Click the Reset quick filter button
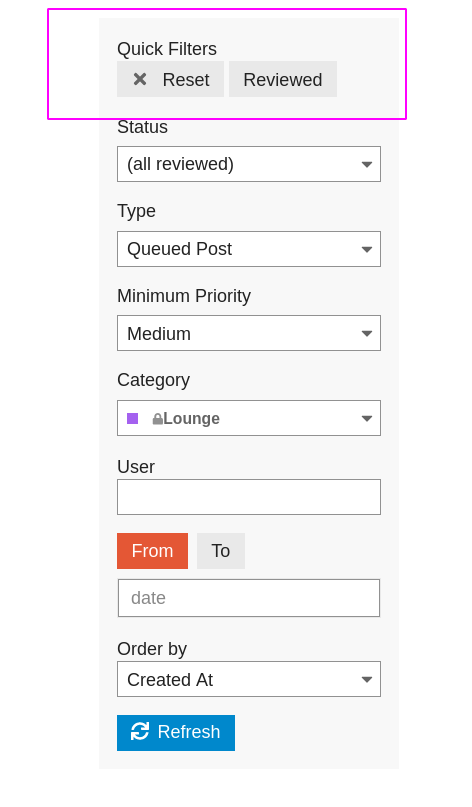This screenshot has width=472, height=807. (x=170, y=79)
